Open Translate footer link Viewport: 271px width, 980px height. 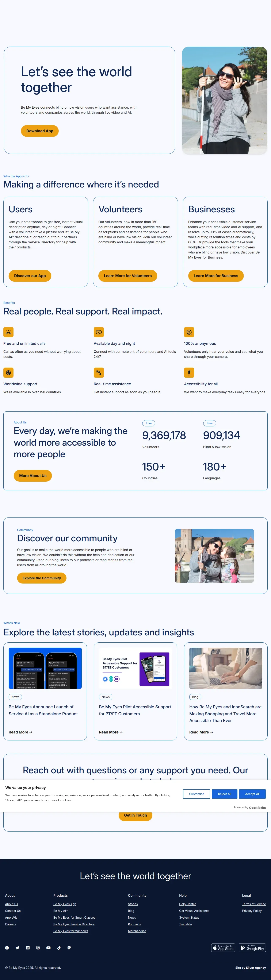(x=185, y=925)
